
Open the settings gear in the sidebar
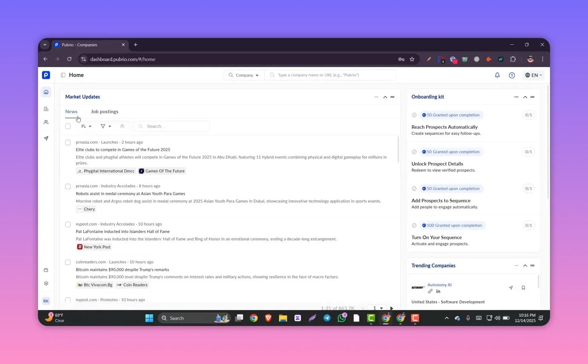[46, 283]
